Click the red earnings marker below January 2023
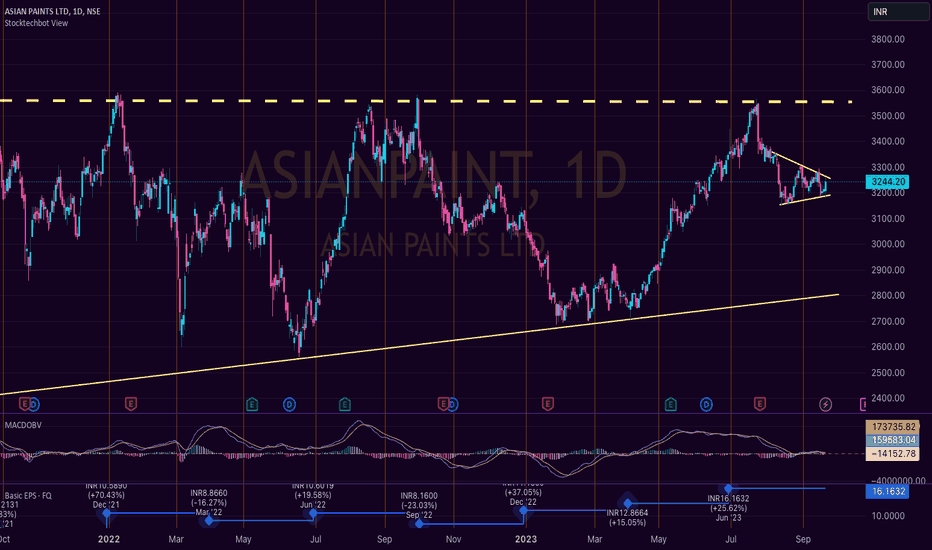Screen dimensions: 932x550 547,404
